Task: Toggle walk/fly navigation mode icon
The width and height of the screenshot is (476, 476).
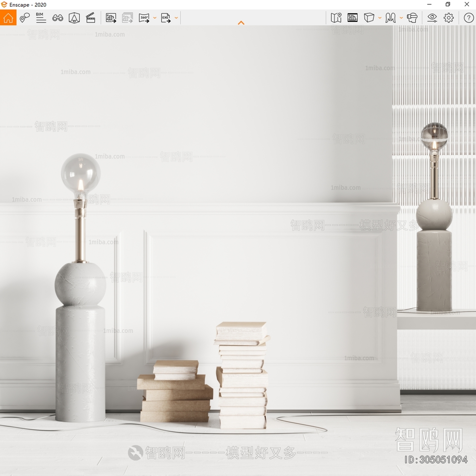Action: tap(390, 18)
